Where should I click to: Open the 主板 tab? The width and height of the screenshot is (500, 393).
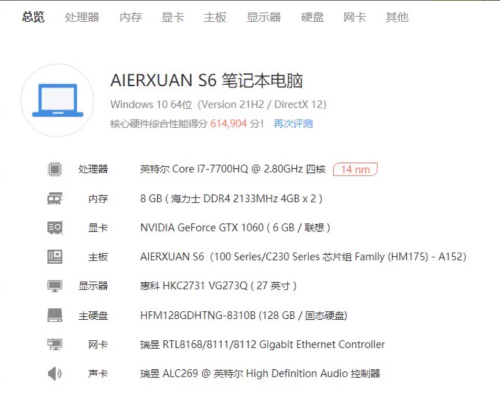pos(215,17)
